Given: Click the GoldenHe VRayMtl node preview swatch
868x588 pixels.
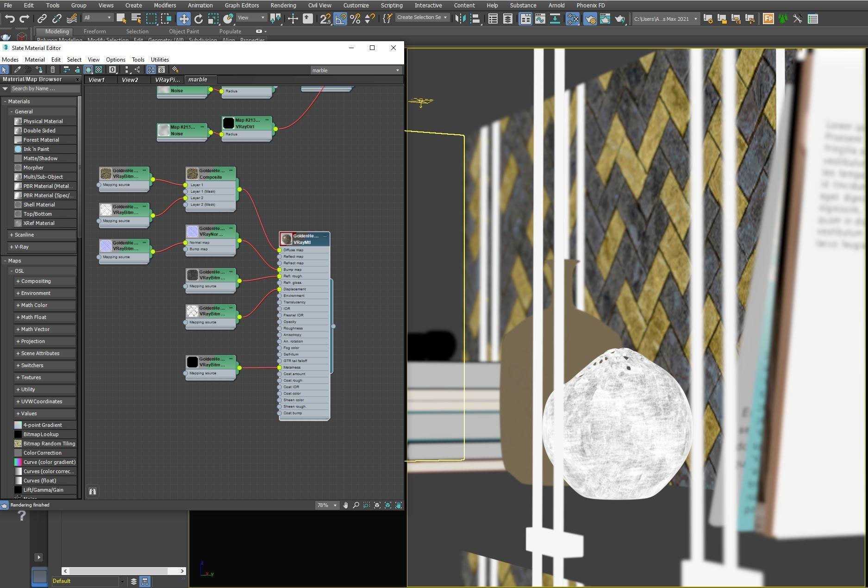Looking at the screenshot, I should [x=287, y=239].
